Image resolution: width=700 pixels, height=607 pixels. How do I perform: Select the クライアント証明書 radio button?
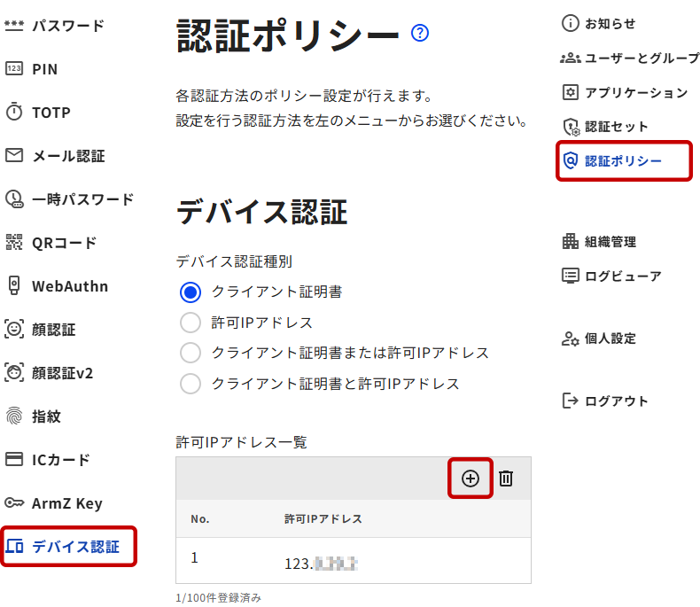(x=191, y=292)
